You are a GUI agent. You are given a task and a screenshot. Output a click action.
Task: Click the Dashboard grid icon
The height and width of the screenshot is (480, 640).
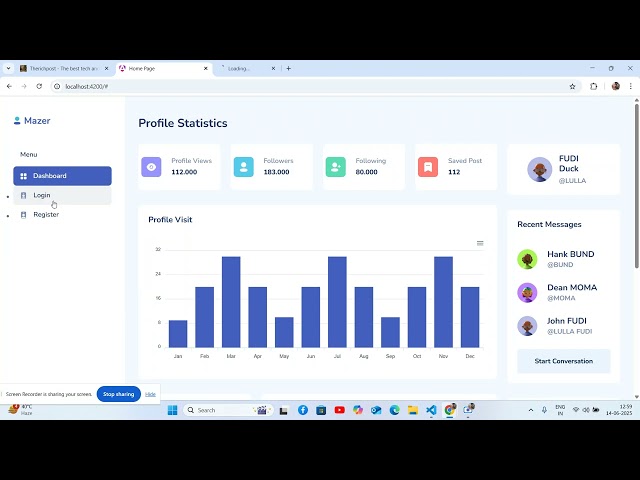pos(23,176)
